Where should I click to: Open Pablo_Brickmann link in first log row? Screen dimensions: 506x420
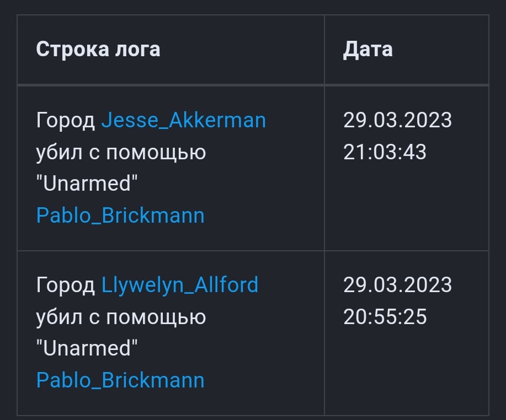pyautogui.click(x=120, y=216)
